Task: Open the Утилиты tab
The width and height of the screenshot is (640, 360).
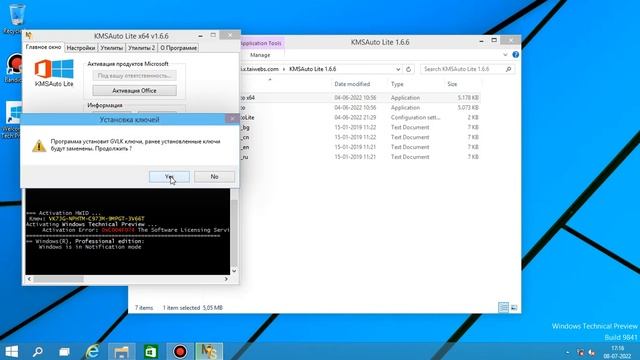Action: [111, 48]
